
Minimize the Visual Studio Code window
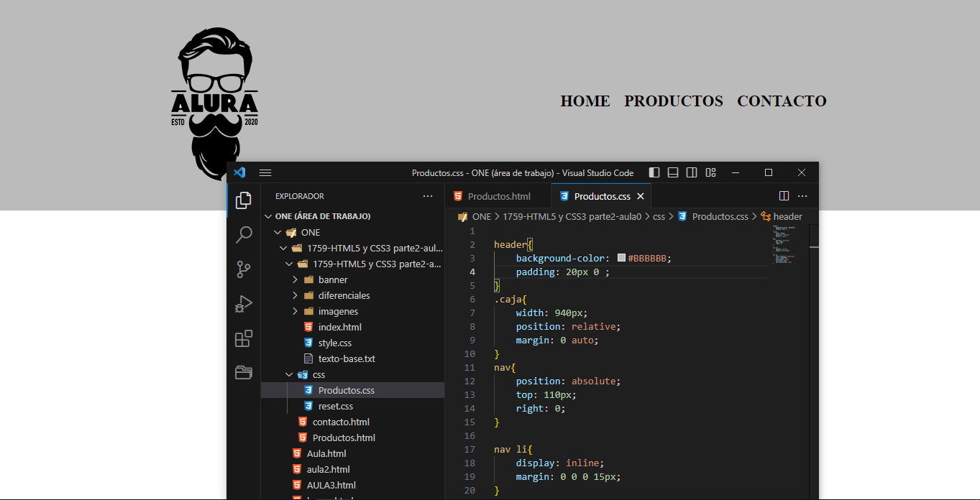coord(736,172)
